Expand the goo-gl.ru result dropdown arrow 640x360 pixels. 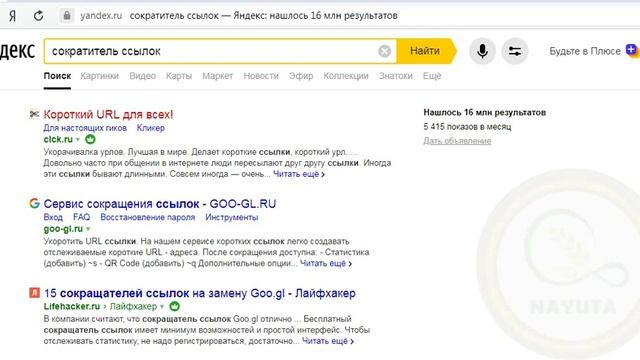click(x=88, y=229)
